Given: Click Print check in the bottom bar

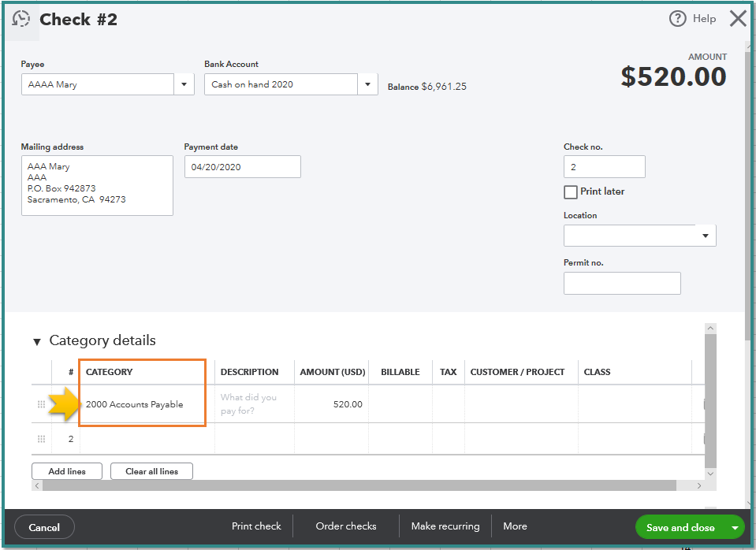Looking at the screenshot, I should (x=256, y=526).
